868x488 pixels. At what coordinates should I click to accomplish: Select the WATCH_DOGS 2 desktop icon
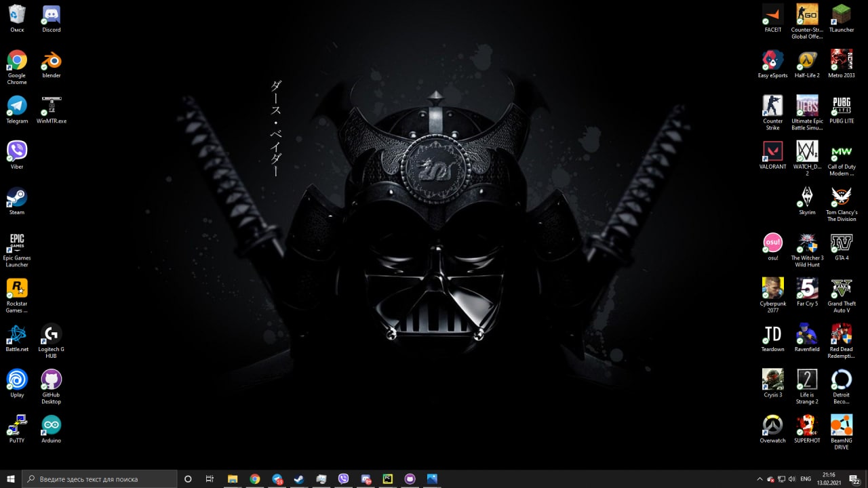coord(807,159)
